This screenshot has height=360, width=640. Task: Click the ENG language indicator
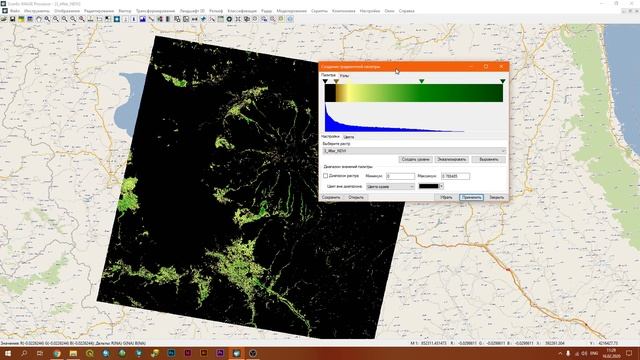click(594, 353)
